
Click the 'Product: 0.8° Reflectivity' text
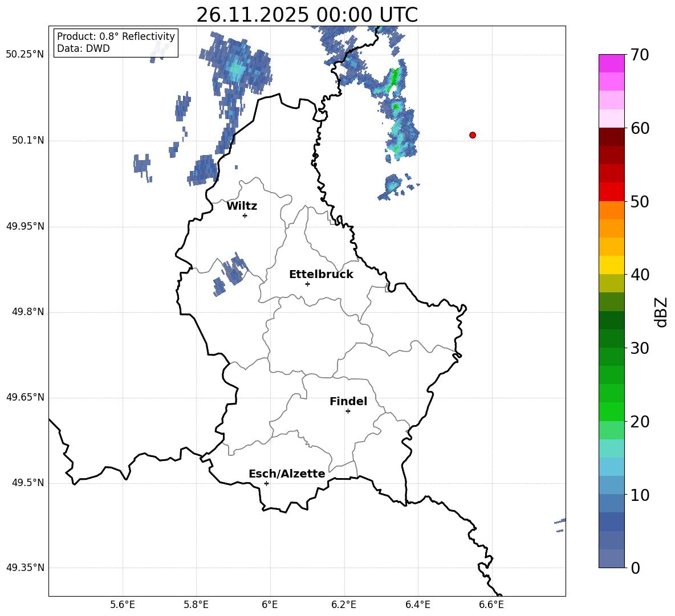(x=116, y=36)
